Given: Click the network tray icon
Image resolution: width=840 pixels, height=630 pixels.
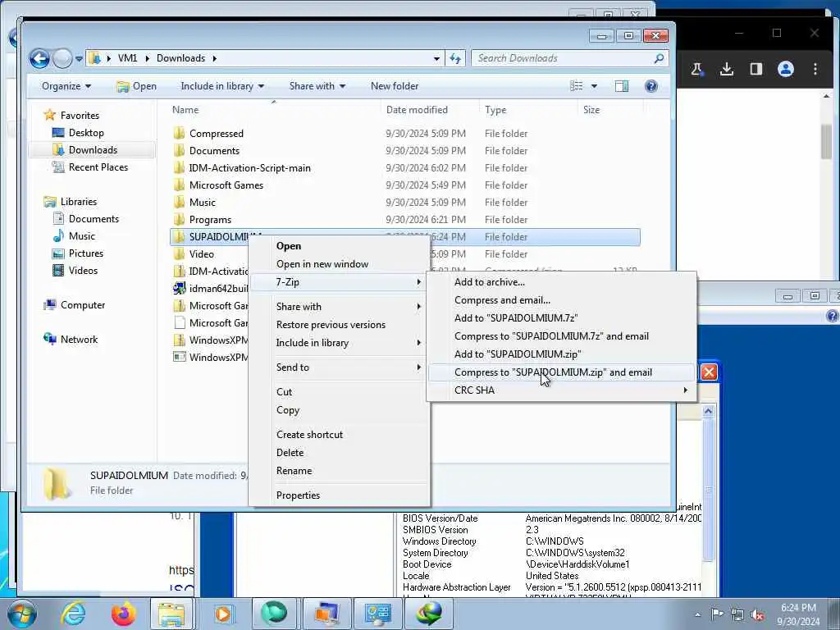Looking at the screenshot, I should pos(737,614).
